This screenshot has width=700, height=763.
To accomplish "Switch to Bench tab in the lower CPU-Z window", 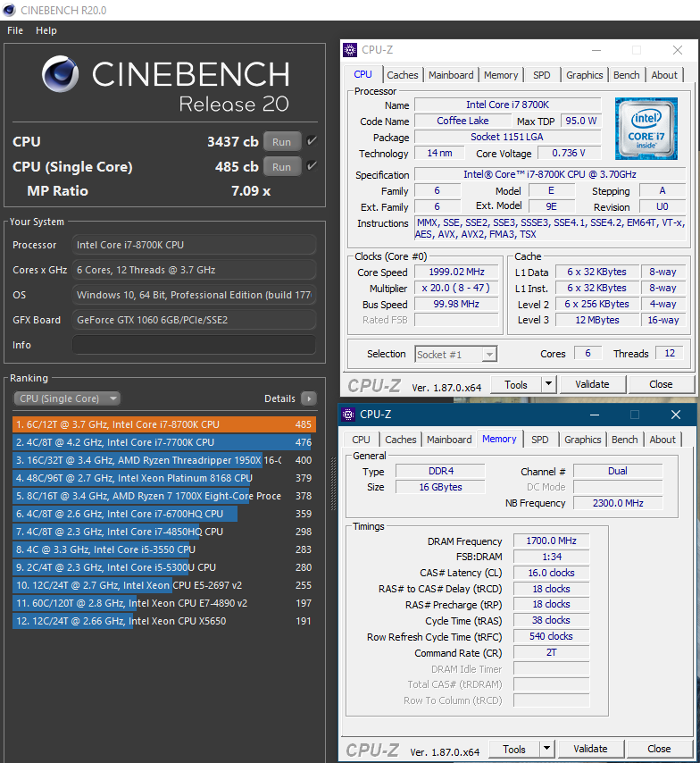I will coord(624,440).
